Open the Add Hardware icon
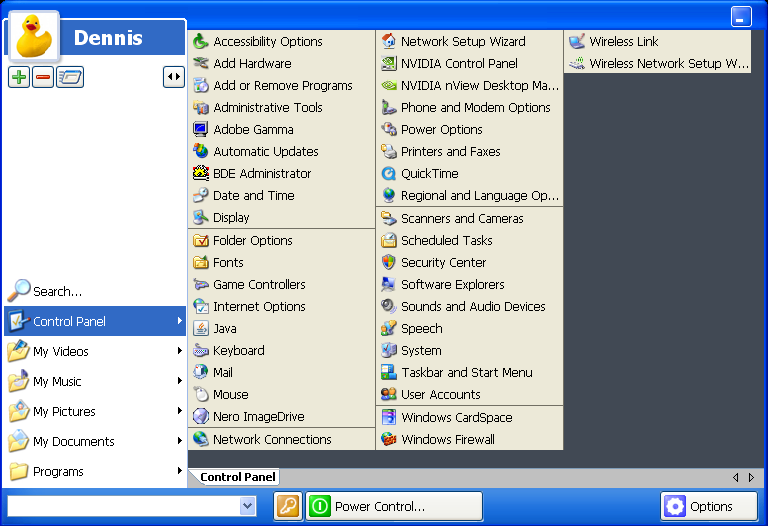 coord(201,63)
